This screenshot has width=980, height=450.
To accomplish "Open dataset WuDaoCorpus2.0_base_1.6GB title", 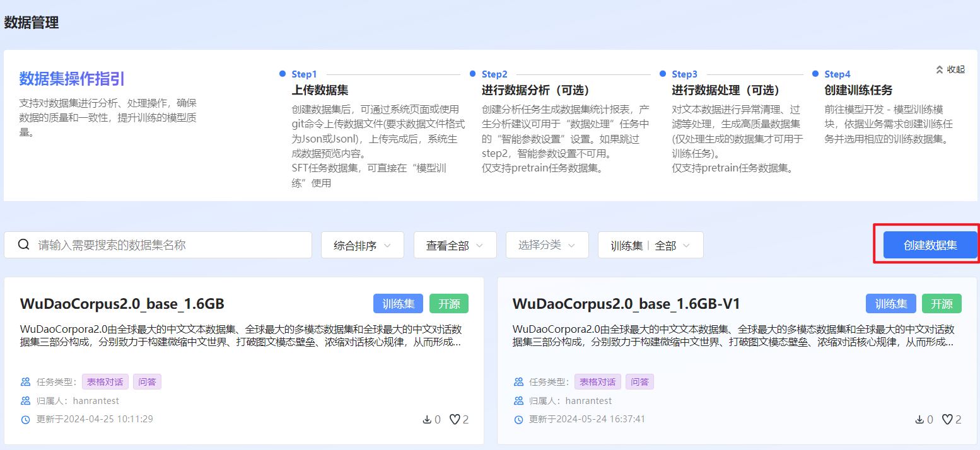I will pos(122,304).
